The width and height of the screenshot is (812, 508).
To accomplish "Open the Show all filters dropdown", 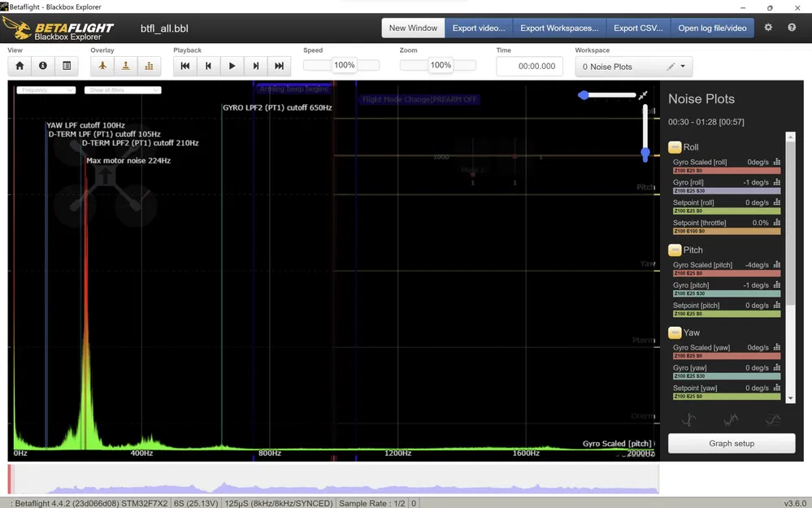I will tap(123, 90).
